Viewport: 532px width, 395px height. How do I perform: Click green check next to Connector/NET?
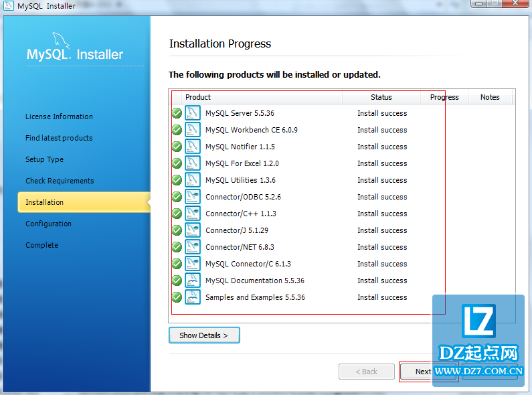177,247
